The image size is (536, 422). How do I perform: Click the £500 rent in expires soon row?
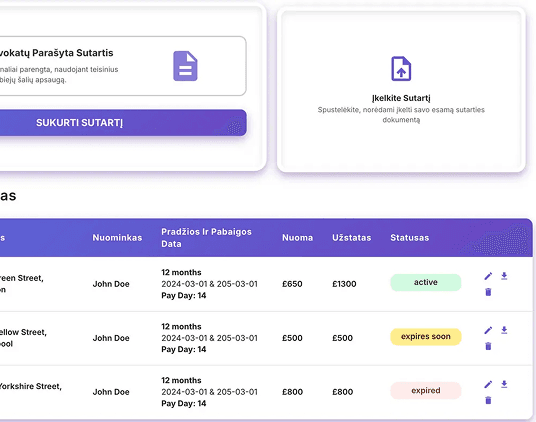click(292, 338)
